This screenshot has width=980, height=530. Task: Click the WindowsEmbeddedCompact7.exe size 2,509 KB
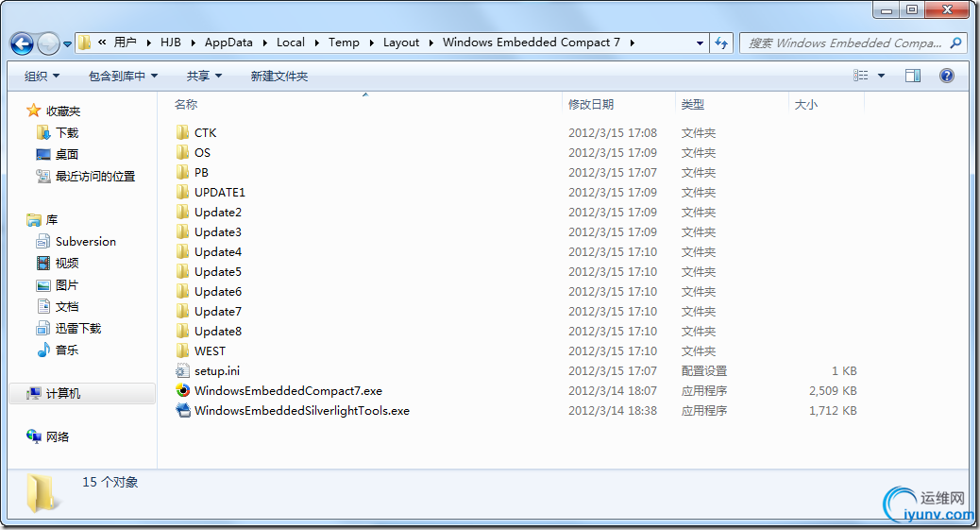coord(833,390)
